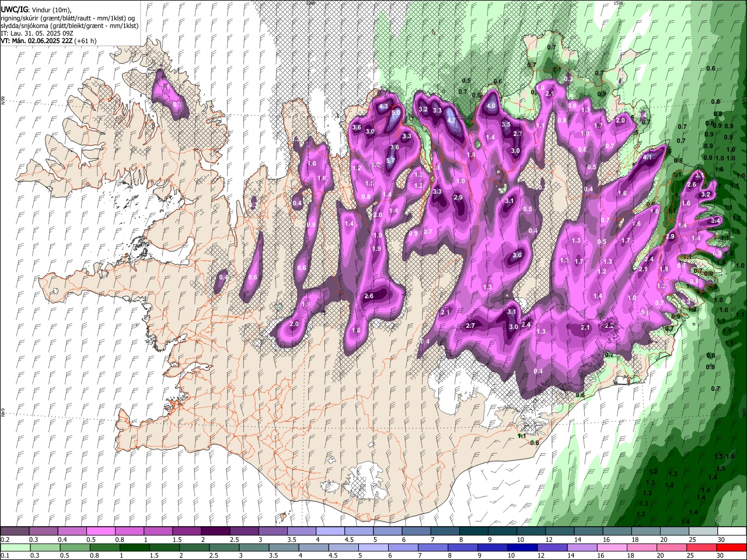
Task: Click the rain-scale swatch labeled 2.5
Action: tap(224, 548)
